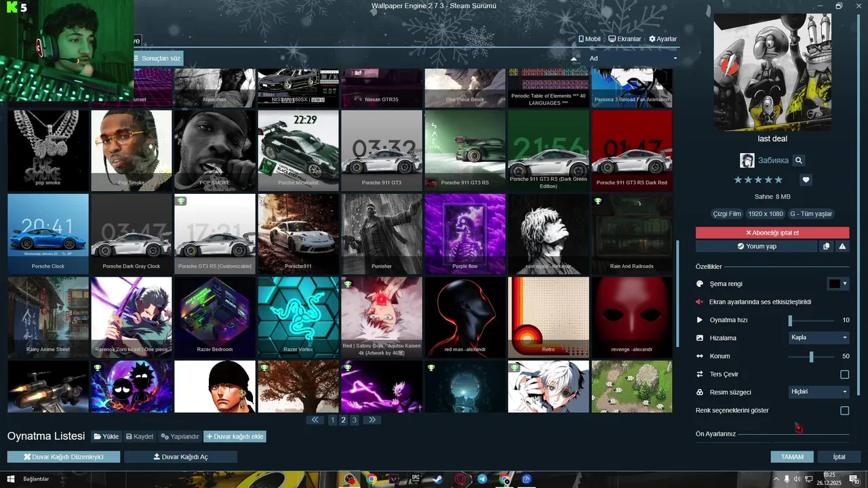
Task: Select the 1920 x 1080 resolution tag
Action: click(x=765, y=213)
